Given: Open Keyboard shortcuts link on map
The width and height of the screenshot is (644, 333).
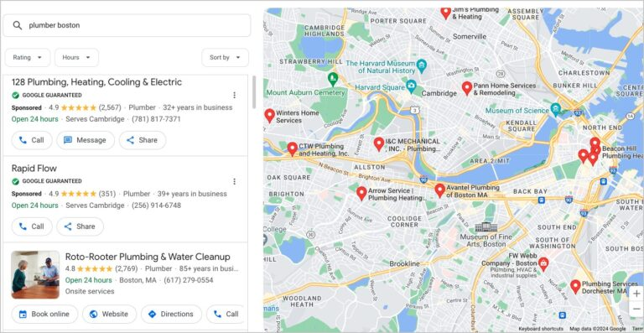Looking at the screenshot, I should click(x=541, y=329).
